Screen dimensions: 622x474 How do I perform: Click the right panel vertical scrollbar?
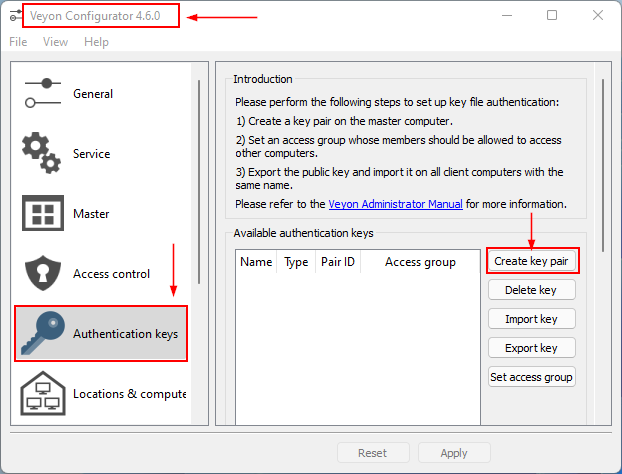coord(603,165)
